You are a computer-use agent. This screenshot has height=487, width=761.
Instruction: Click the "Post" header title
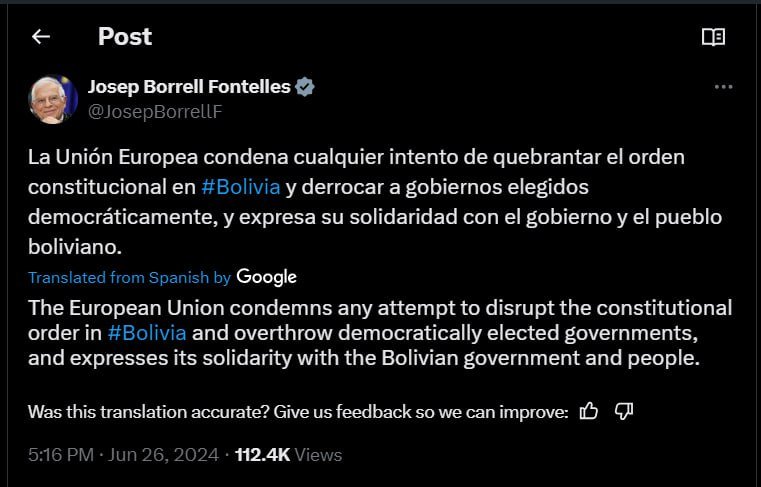pos(125,37)
